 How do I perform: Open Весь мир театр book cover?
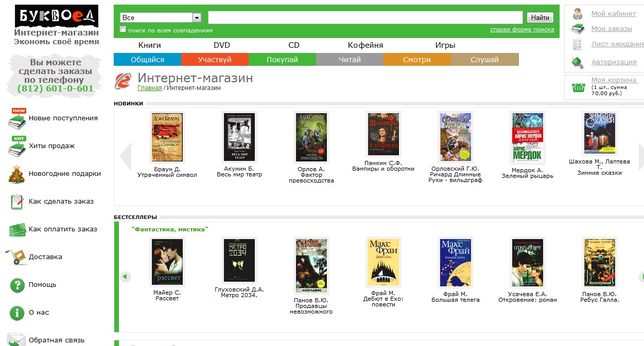[x=239, y=137]
